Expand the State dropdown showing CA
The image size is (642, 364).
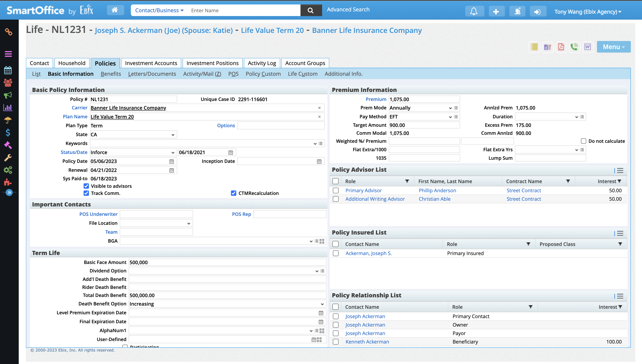tap(173, 135)
